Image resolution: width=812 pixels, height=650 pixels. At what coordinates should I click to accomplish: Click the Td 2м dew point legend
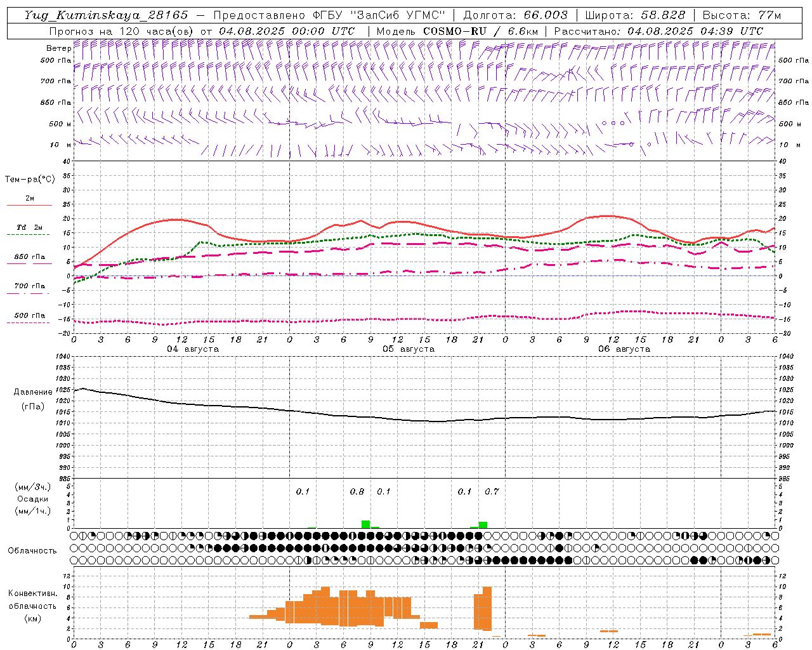pos(29,227)
